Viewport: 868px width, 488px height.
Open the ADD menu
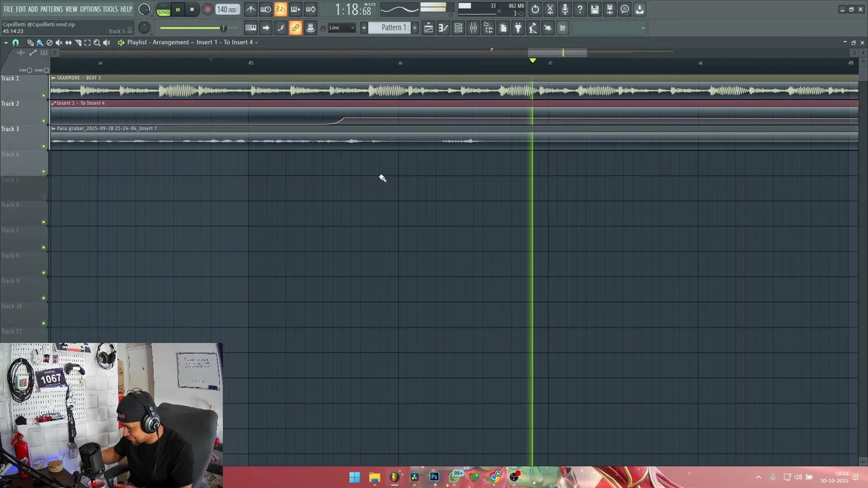point(33,9)
